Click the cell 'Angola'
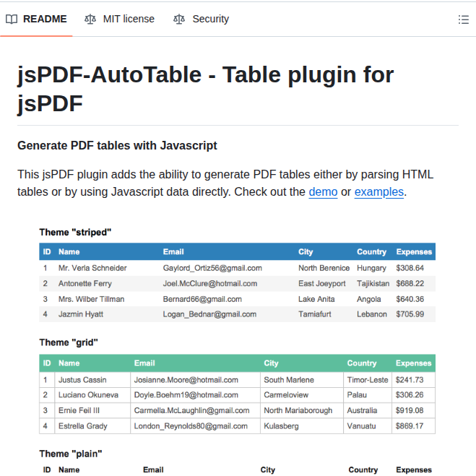The height and width of the screenshot is (476, 476). (369, 299)
